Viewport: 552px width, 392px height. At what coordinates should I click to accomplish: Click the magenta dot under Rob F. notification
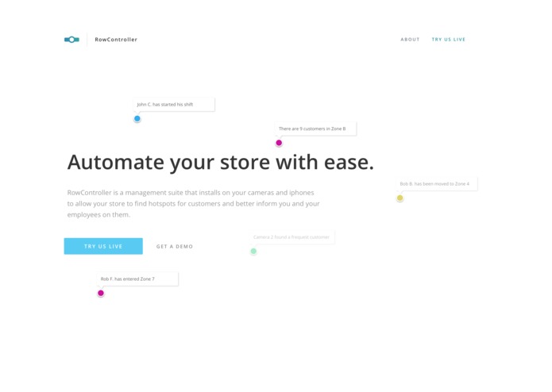point(101,293)
